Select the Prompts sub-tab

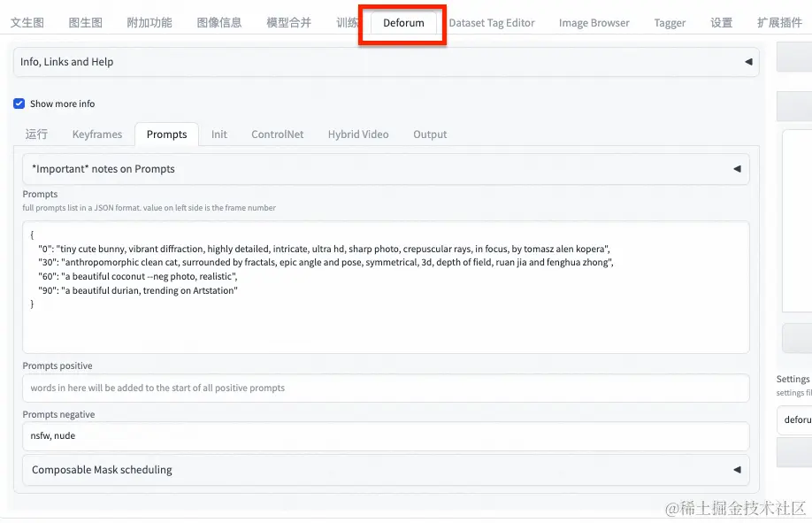pyautogui.click(x=167, y=135)
